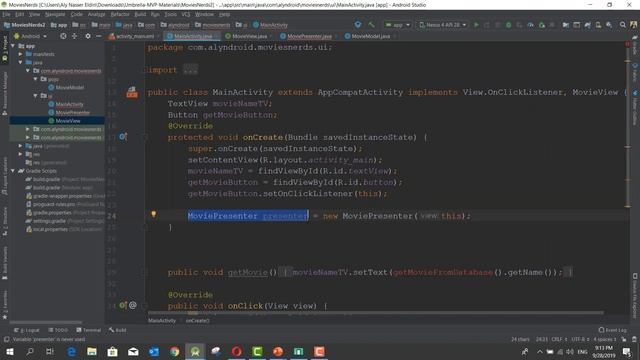Open File Explorer from taskbar
The width and height of the screenshot is (640, 360).
click(92, 351)
